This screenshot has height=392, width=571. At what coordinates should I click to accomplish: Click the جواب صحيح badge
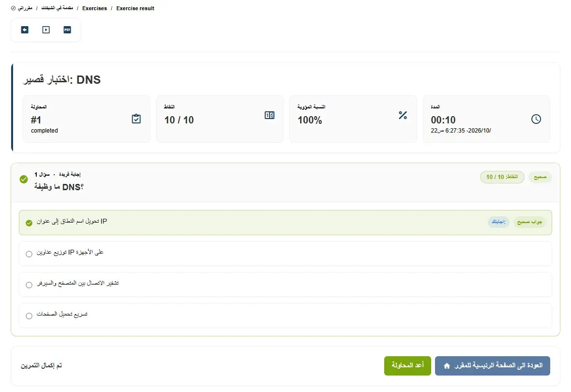click(529, 222)
